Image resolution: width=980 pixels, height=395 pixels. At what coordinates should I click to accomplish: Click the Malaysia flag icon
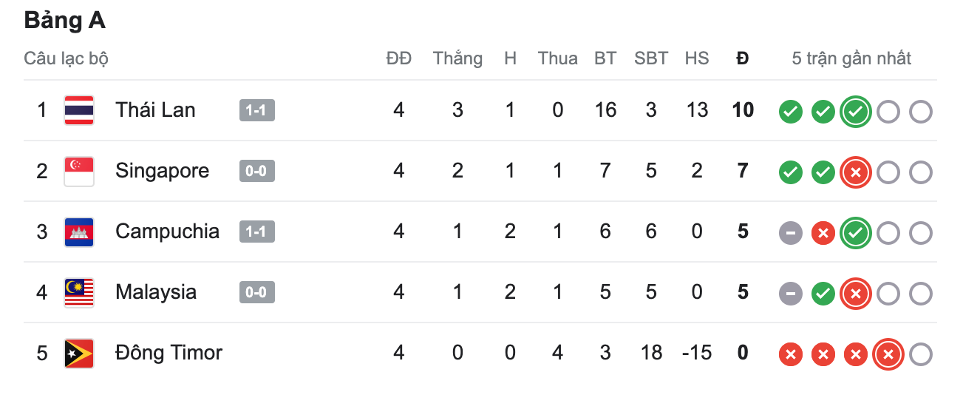(x=78, y=292)
